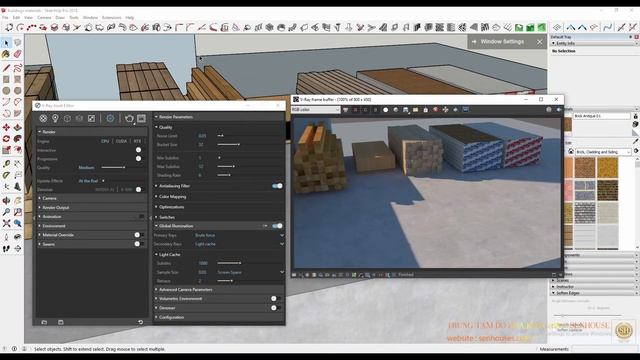Start render with the teapot icon
The width and height of the screenshot is (640, 360).
point(129,118)
